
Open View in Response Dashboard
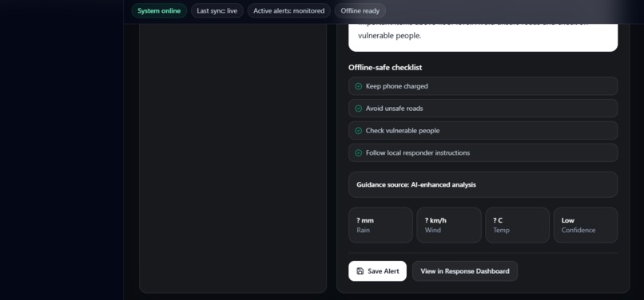pyautogui.click(x=465, y=270)
